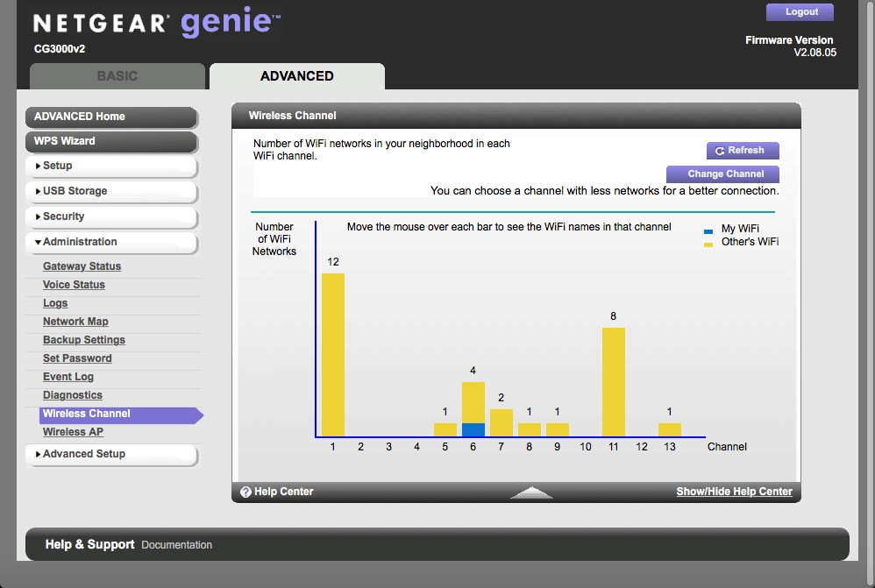Expand the Setup menu section
875x588 pixels.
(110, 166)
